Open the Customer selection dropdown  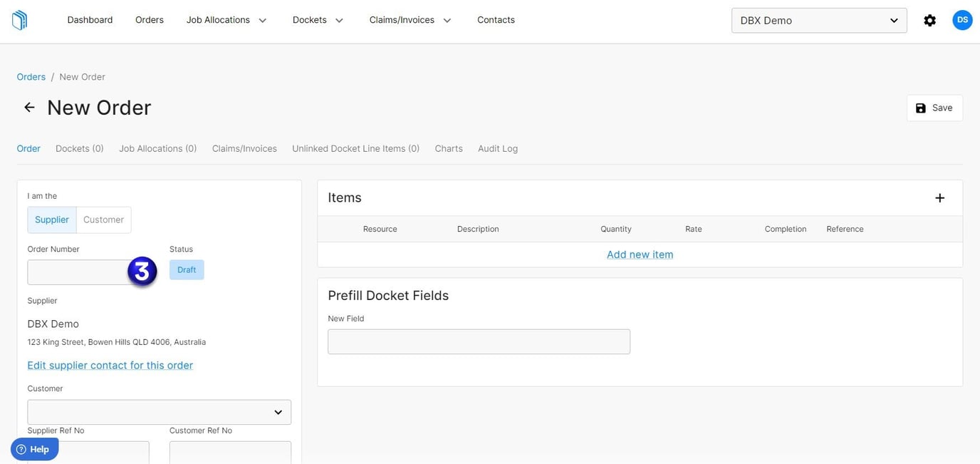point(159,412)
